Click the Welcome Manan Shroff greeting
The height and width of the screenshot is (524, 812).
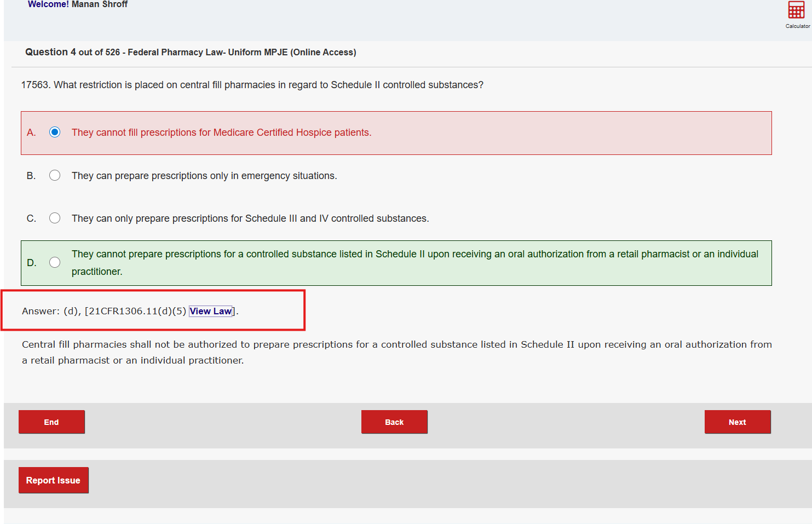(78, 4)
